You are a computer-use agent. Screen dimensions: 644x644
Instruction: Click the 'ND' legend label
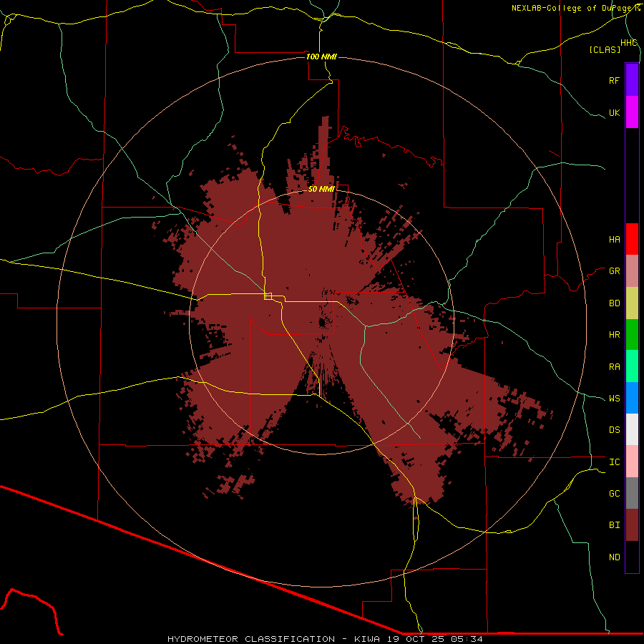[615, 557]
